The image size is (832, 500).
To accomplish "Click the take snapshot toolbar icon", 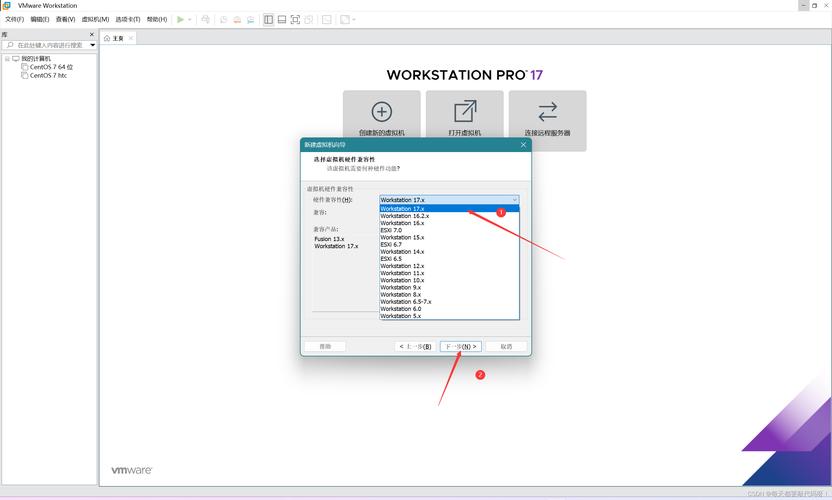I will (224, 20).
